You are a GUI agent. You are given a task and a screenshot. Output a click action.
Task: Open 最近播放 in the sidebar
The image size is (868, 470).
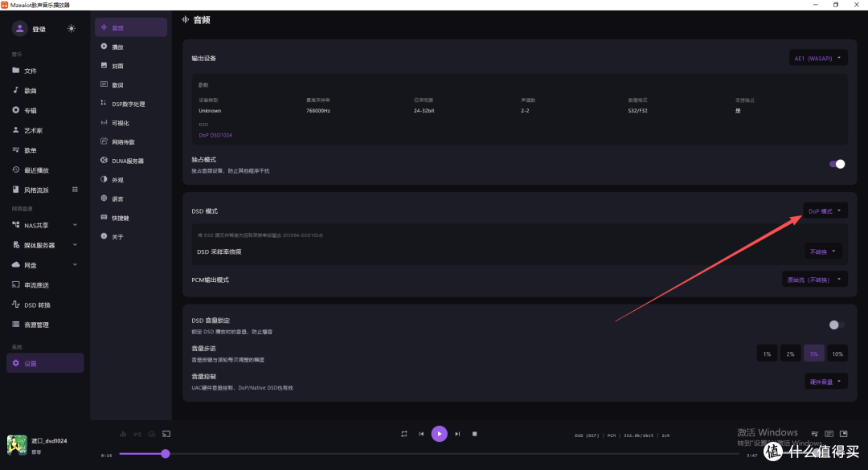tap(45, 170)
